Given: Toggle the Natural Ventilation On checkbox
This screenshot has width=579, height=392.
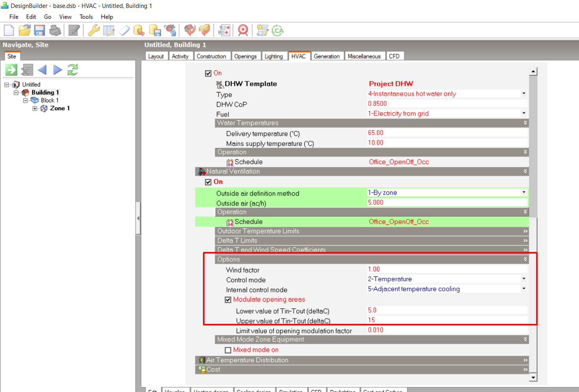Looking at the screenshot, I should (x=208, y=182).
